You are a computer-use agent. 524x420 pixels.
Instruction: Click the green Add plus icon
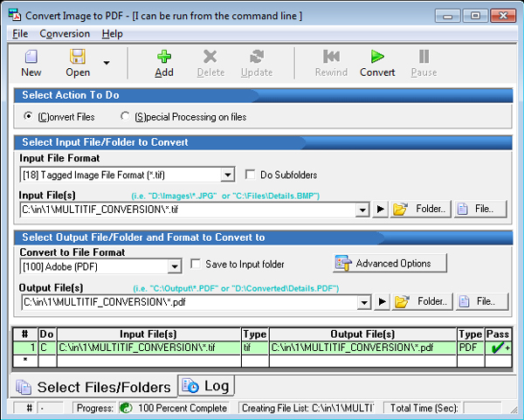164,57
